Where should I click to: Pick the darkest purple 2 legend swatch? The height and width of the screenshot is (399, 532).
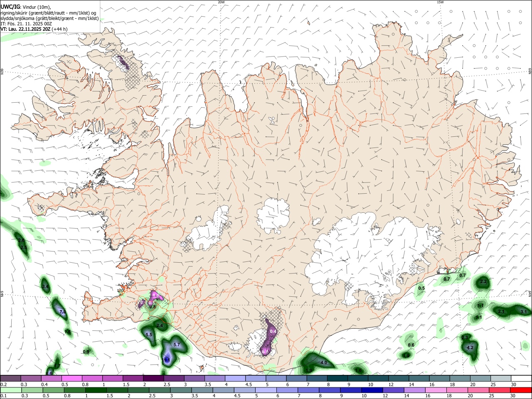pyautogui.click(x=153, y=379)
